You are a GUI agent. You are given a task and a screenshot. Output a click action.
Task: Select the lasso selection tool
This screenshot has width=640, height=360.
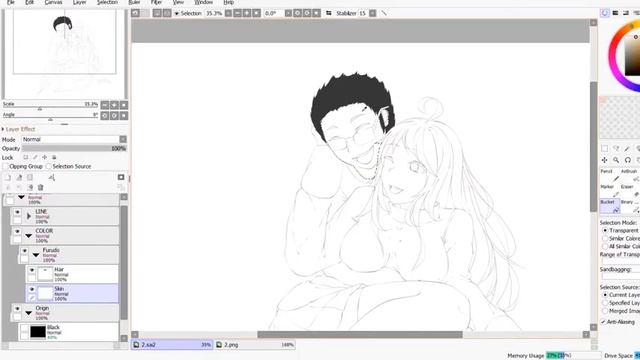616,149
